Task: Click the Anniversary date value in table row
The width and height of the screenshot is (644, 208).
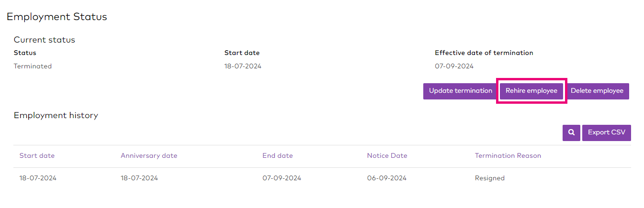Action: click(x=139, y=178)
